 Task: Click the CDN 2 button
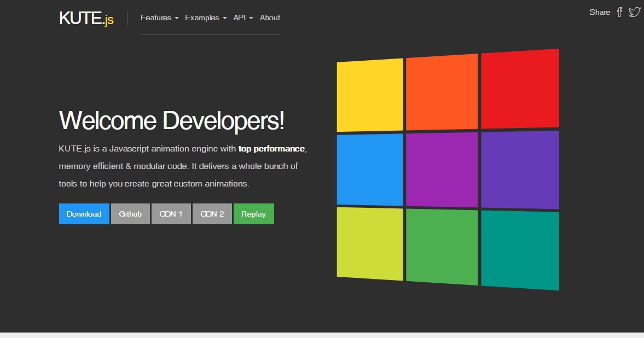point(212,214)
